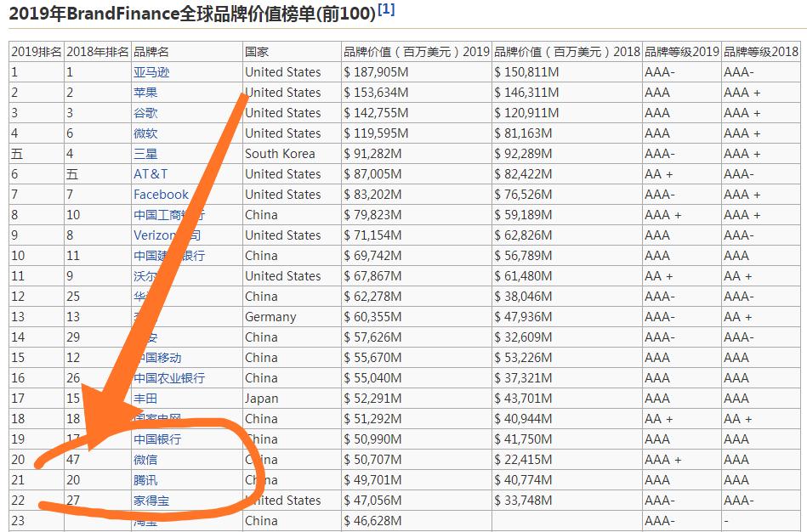Open the Facebook brand link
807x532 pixels.
click(x=161, y=194)
